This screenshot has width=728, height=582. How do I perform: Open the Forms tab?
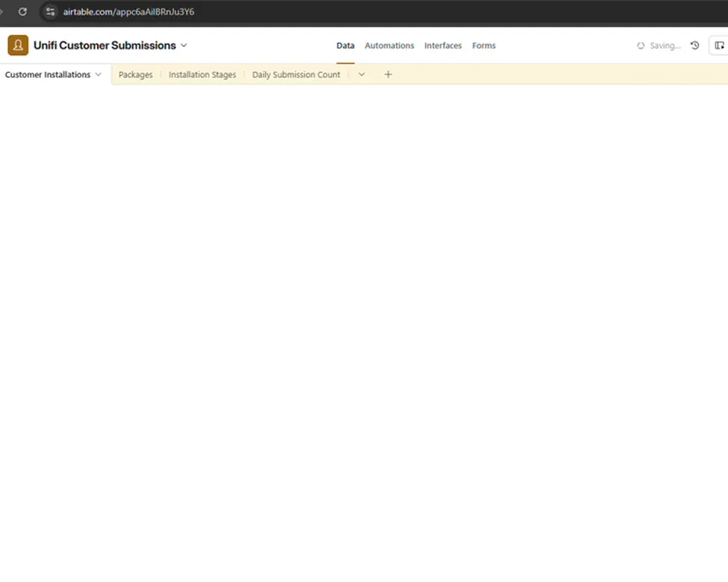pos(484,46)
